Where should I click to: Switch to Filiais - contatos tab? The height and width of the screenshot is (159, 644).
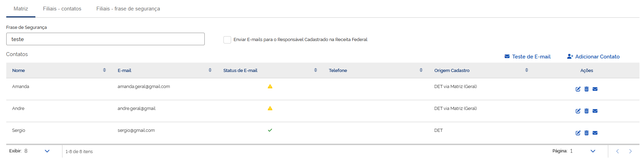tap(62, 9)
